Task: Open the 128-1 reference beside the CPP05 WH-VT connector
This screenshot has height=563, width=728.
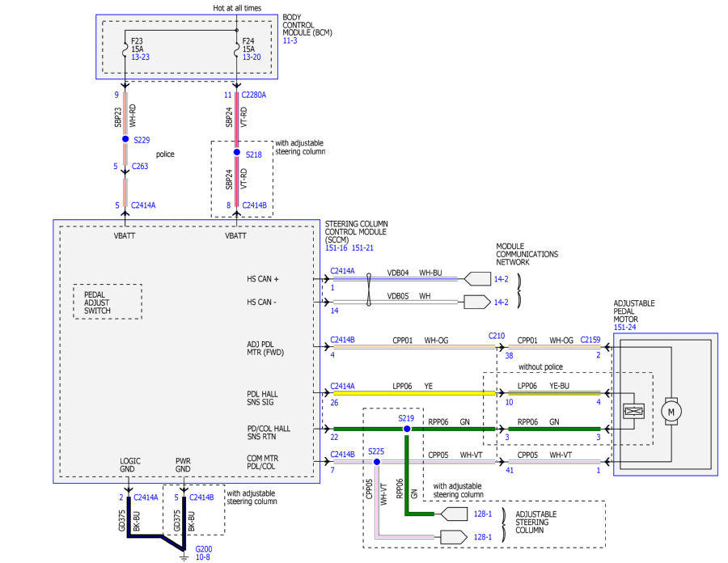Action: (483, 537)
